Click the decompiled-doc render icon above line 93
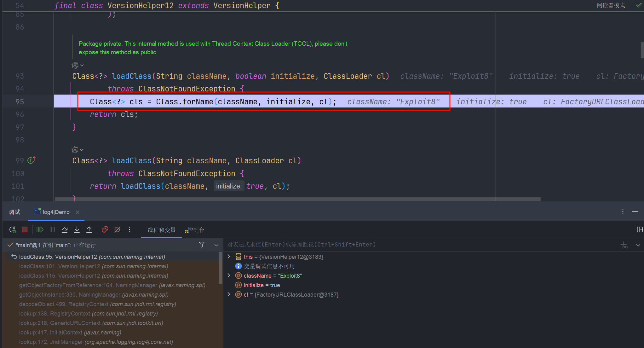The height and width of the screenshot is (348, 644). coord(75,65)
